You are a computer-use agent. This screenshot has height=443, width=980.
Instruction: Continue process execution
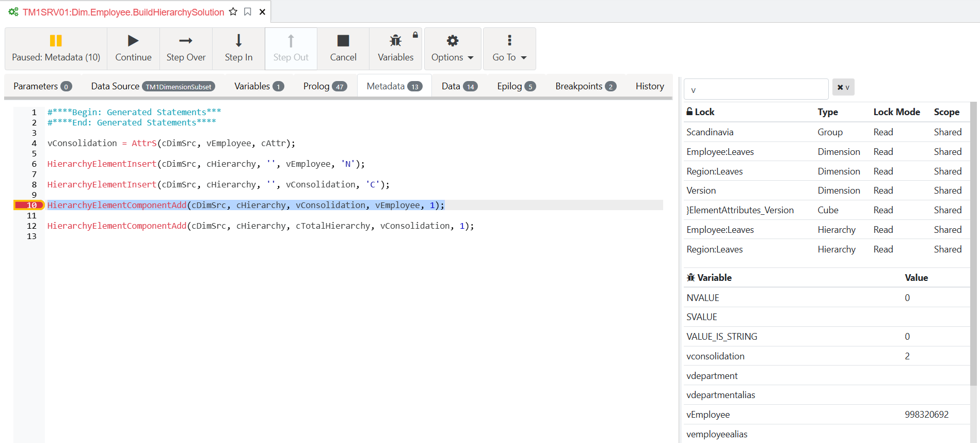pyautogui.click(x=133, y=49)
